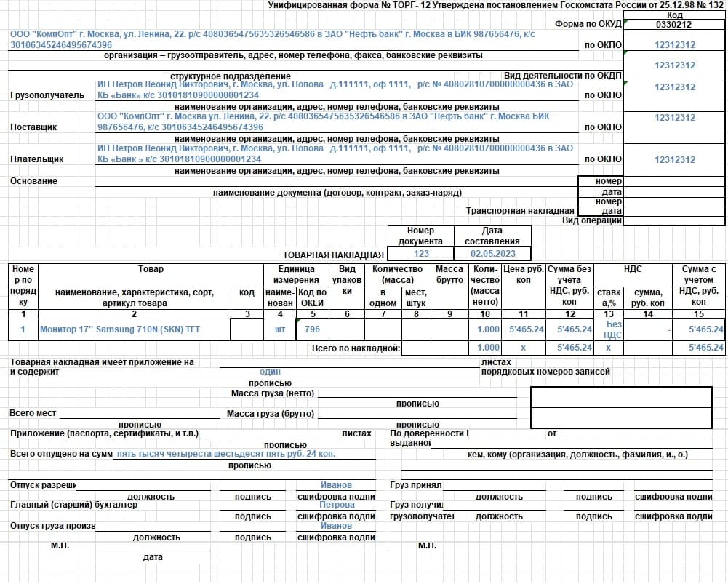Click the 'Код' column header at top right
Image resolution: width=728 pixels, height=584 pixels.
click(x=674, y=15)
